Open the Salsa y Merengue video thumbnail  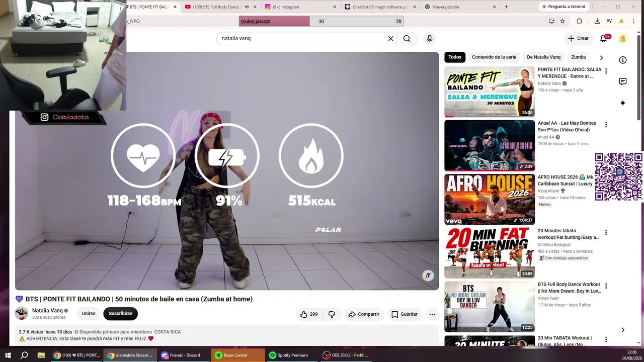[x=490, y=92]
